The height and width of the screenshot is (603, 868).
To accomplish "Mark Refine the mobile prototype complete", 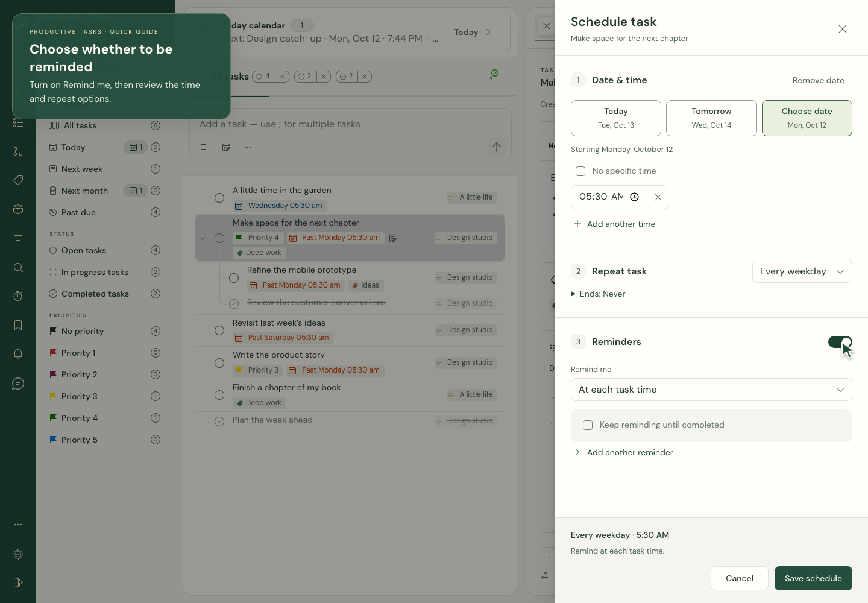I will point(234,278).
